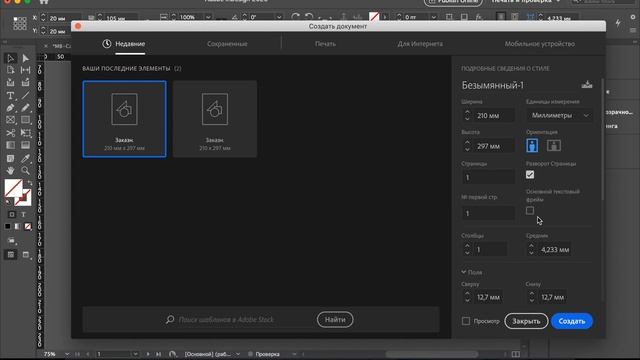
Task: Open the Для Интернета tab
Action: (x=420, y=44)
